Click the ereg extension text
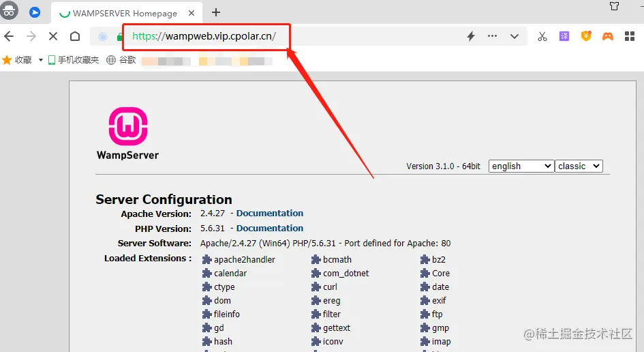The image size is (644, 352). (331, 301)
